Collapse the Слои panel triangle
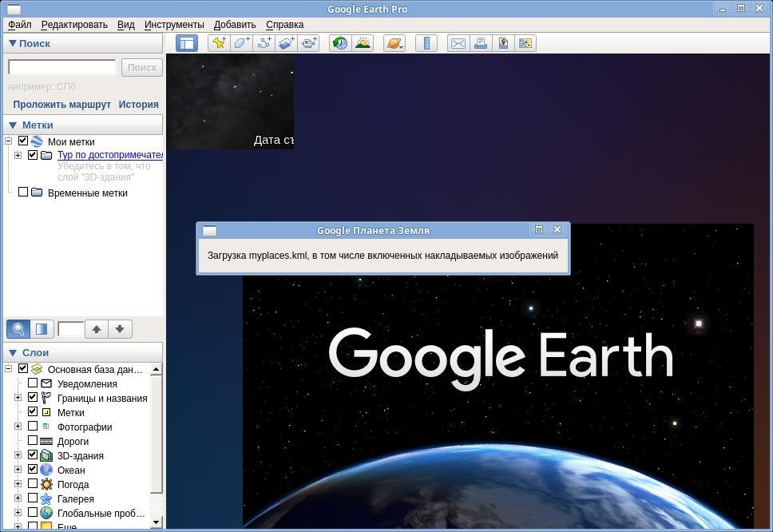 [13, 353]
